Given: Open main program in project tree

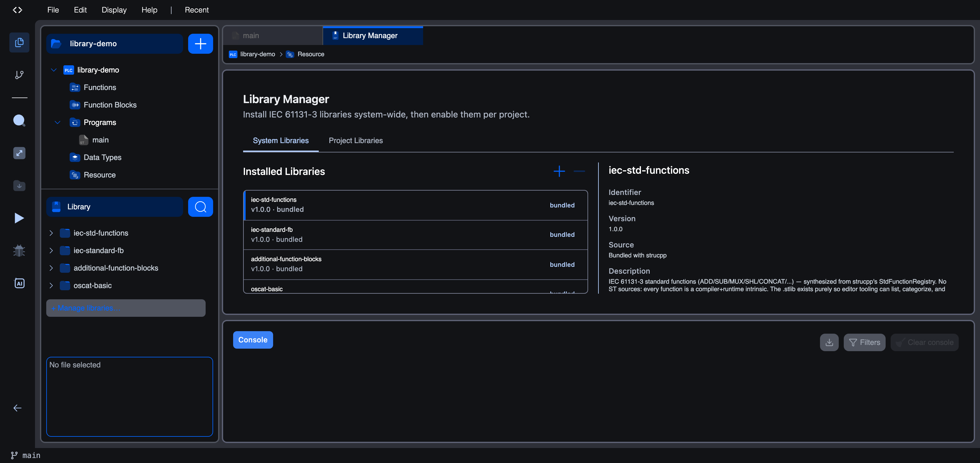Looking at the screenshot, I should (x=100, y=140).
